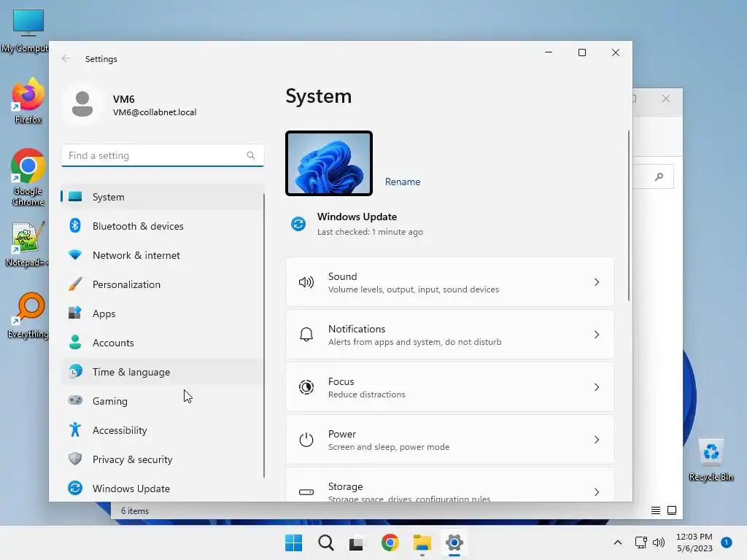Click the Windows Update sync icon in main panel

pos(298,223)
